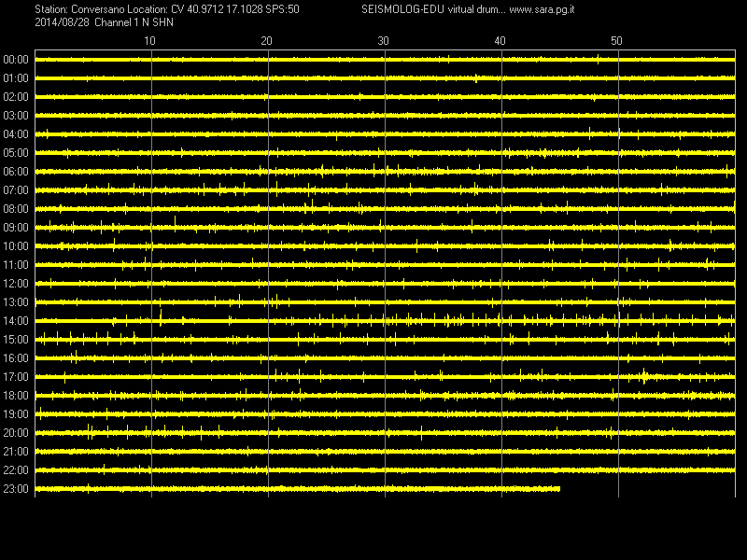This screenshot has height=560, width=747.
Task: Click the CV 40.9712 17.1028 coordinates
Action: pyautogui.click(x=217, y=9)
